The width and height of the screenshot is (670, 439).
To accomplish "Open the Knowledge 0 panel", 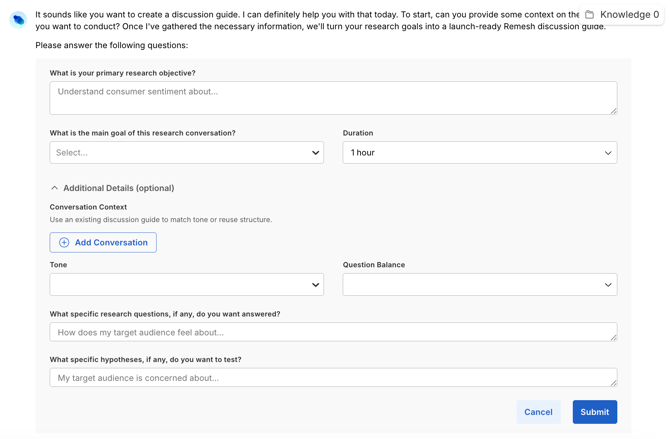I will pos(628,15).
